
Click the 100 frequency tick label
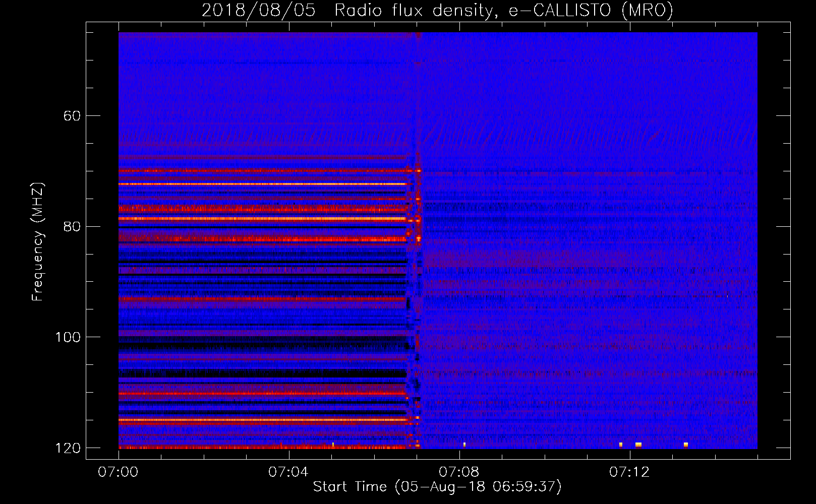68,337
